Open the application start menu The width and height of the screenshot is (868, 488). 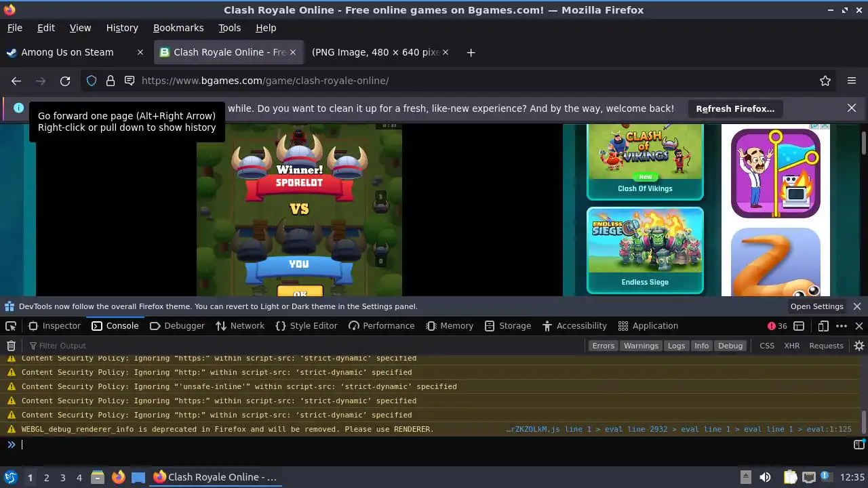[x=11, y=477]
